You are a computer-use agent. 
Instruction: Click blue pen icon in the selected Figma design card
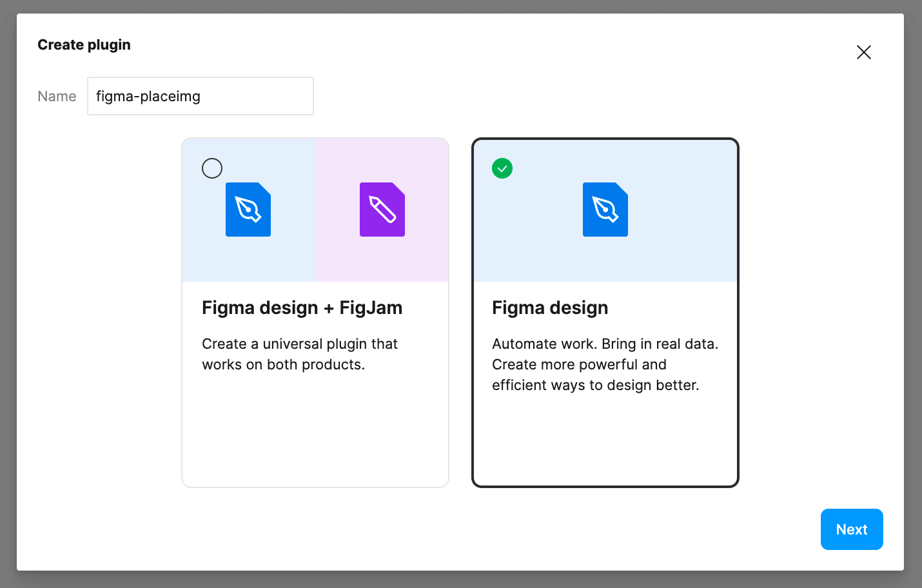(605, 210)
